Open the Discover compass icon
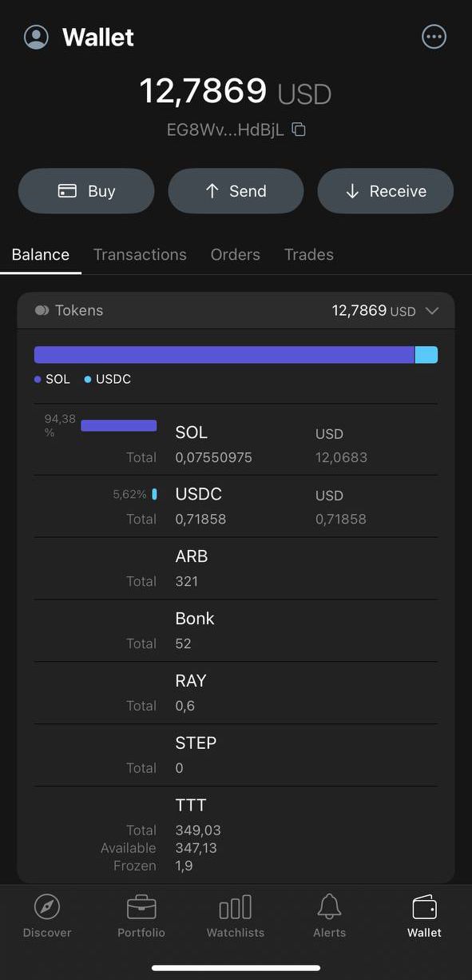Image resolution: width=472 pixels, height=980 pixels. click(x=47, y=907)
